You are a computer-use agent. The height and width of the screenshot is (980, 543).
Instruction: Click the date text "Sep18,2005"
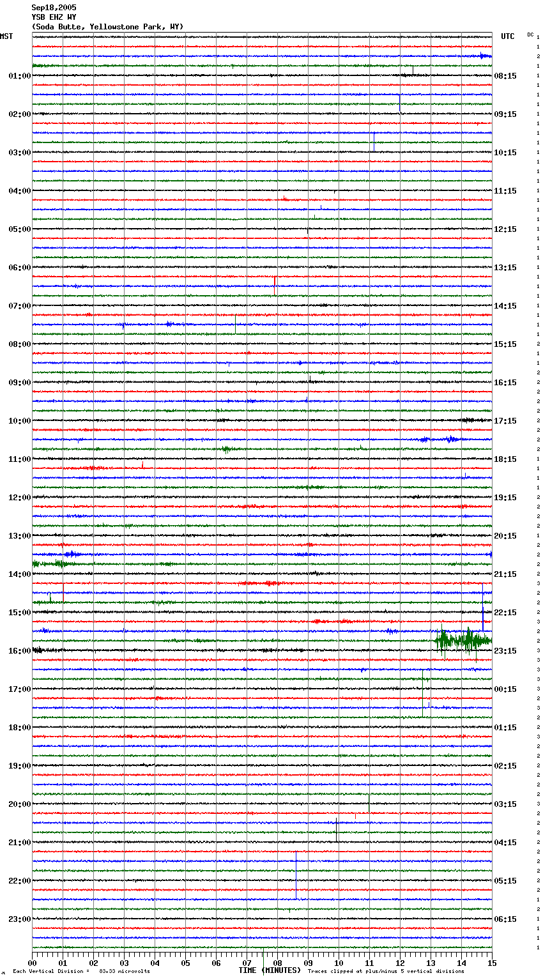click(54, 8)
